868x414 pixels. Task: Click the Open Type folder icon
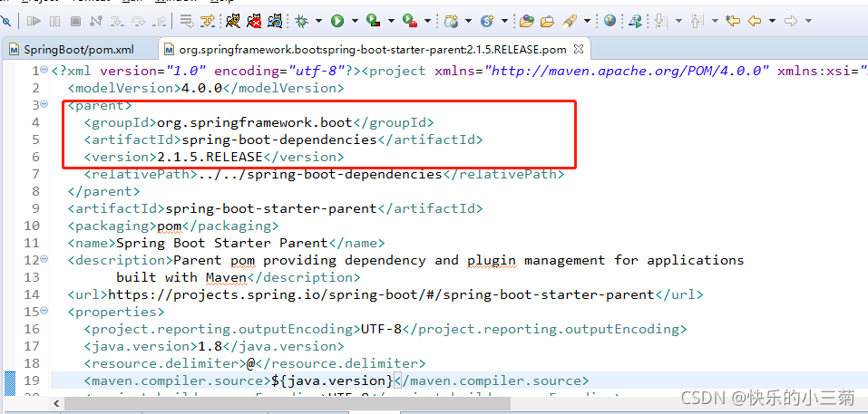point(527,21)
